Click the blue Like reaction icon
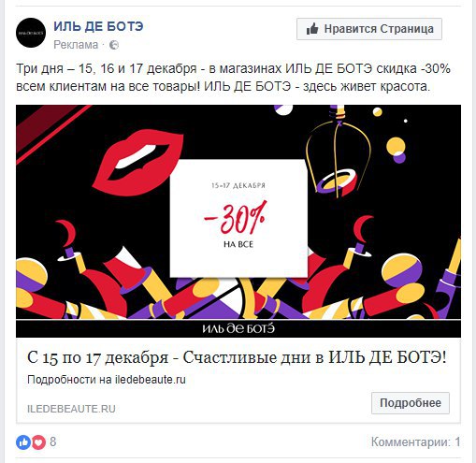The width and height of the screenshot is (476, 463). click(x=23, y=442)
